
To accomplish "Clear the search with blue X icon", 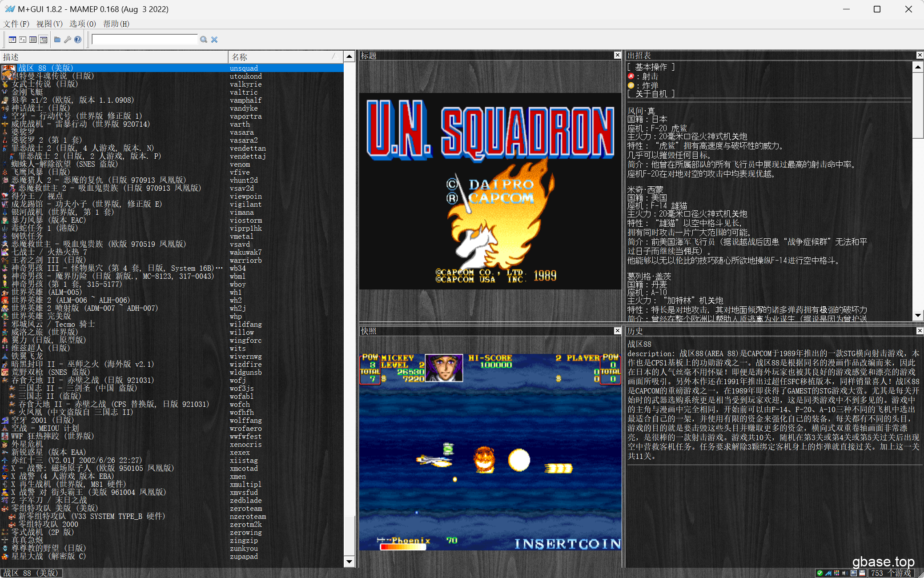I will [214, 40].
